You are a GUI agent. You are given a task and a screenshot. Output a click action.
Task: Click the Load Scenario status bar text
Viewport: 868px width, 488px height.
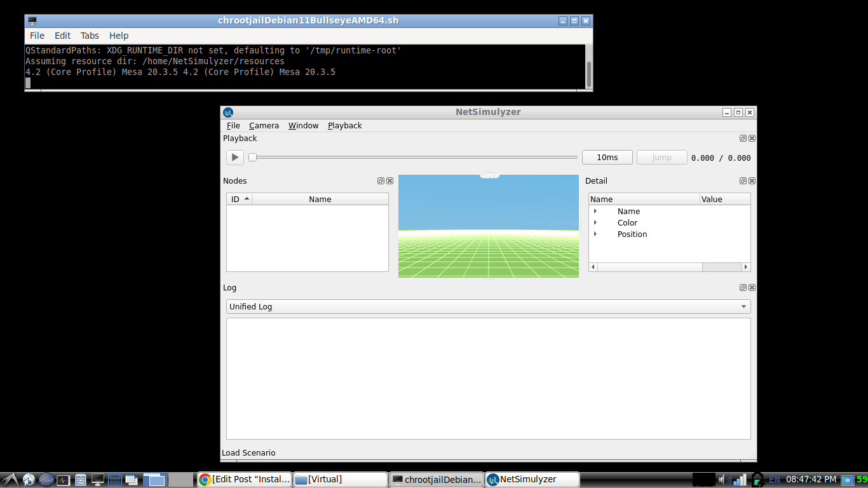[248, 453]
